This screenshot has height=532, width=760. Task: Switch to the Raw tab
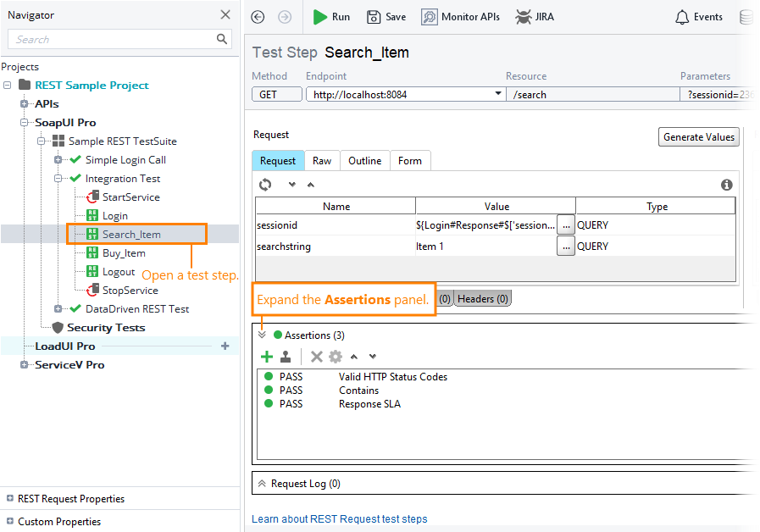tap(322, 161)
